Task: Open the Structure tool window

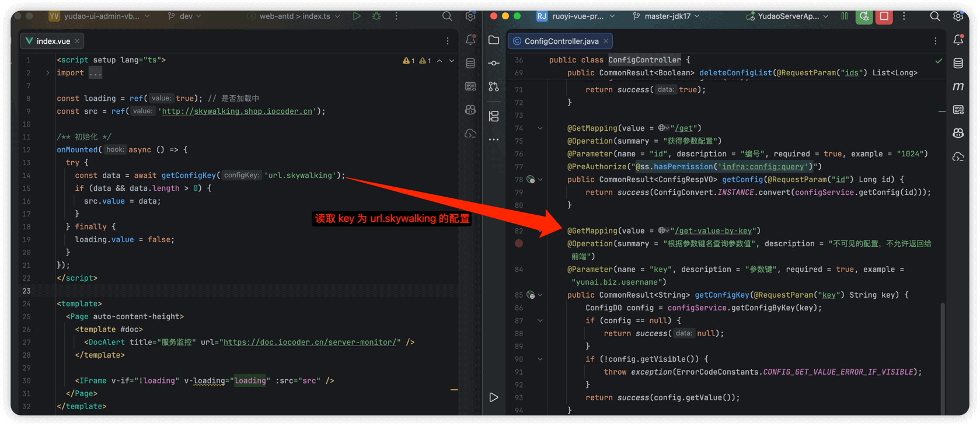Action: 494,116
